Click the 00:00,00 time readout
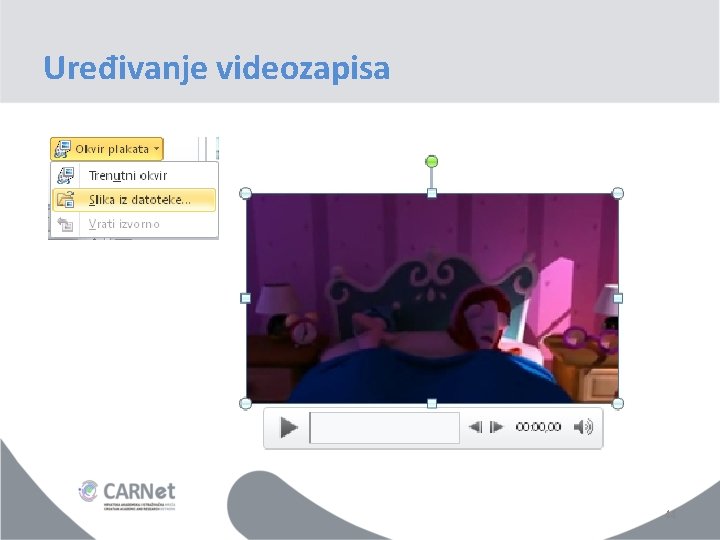Screen dimensions: 720x540 point(538,427)
